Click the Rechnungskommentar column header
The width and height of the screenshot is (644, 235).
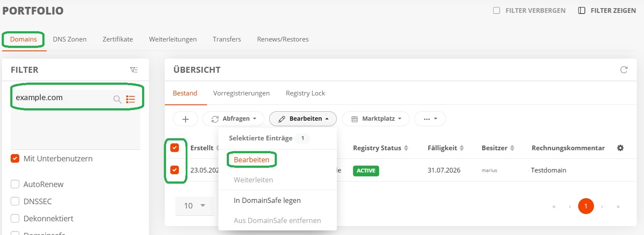[x=568, y=148]
